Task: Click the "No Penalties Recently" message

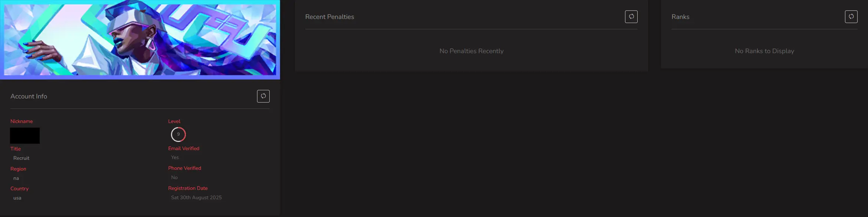Action: click(x=471, y=51)
